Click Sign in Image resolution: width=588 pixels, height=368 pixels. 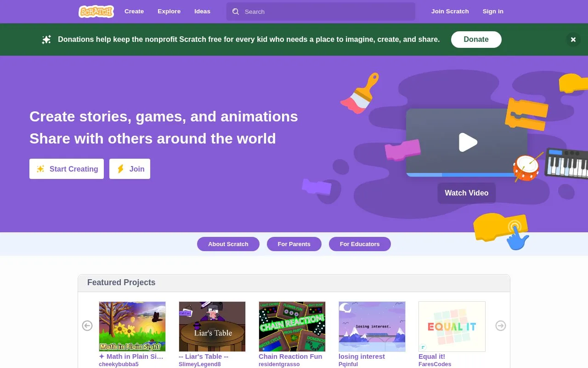click(493, 11)
